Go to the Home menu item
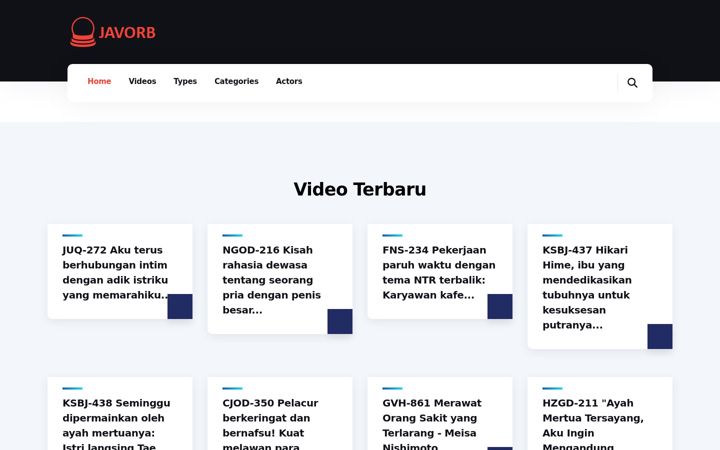720x450 pixels. pos(99,81)
